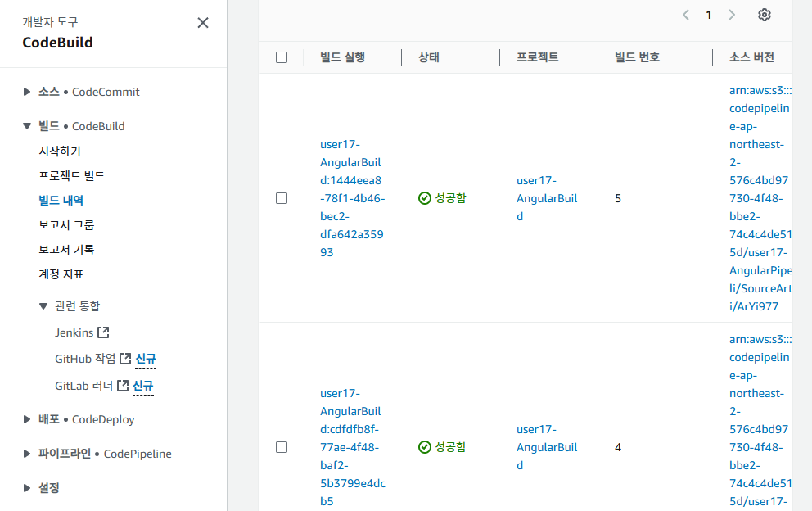
Task: Go to previous page arrow
Action: [x=686, y=15]
